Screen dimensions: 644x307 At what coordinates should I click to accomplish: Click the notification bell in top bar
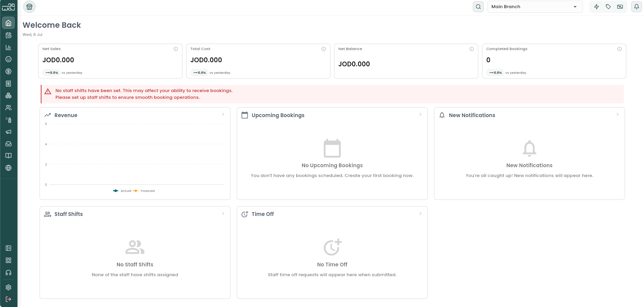[x=637, y=7]
